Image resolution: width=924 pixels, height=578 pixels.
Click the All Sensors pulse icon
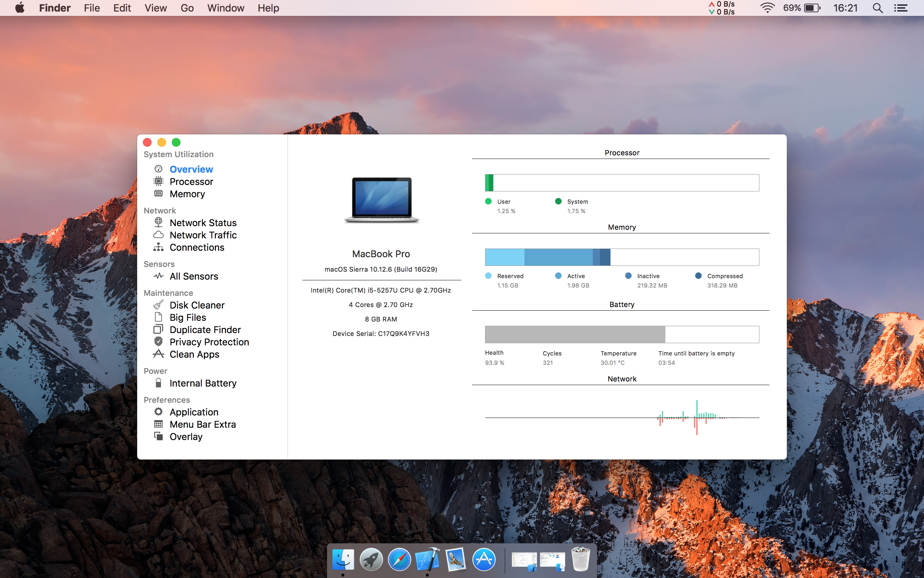158,276
